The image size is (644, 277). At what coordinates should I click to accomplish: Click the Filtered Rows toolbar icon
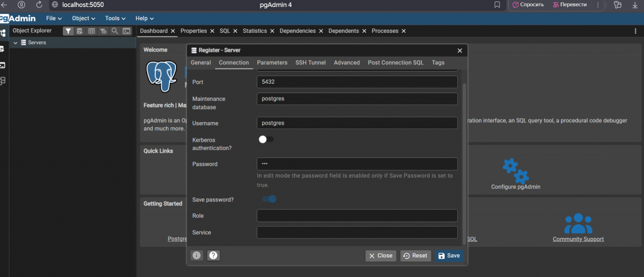(104, 31)
